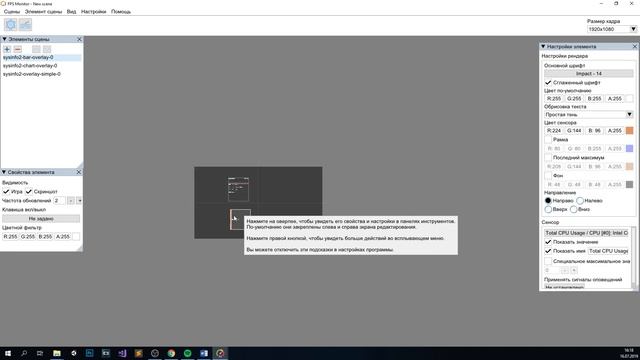Click Цветной фильтр white color swatch
Screen dimensions: 640x360
pos(76,237)
